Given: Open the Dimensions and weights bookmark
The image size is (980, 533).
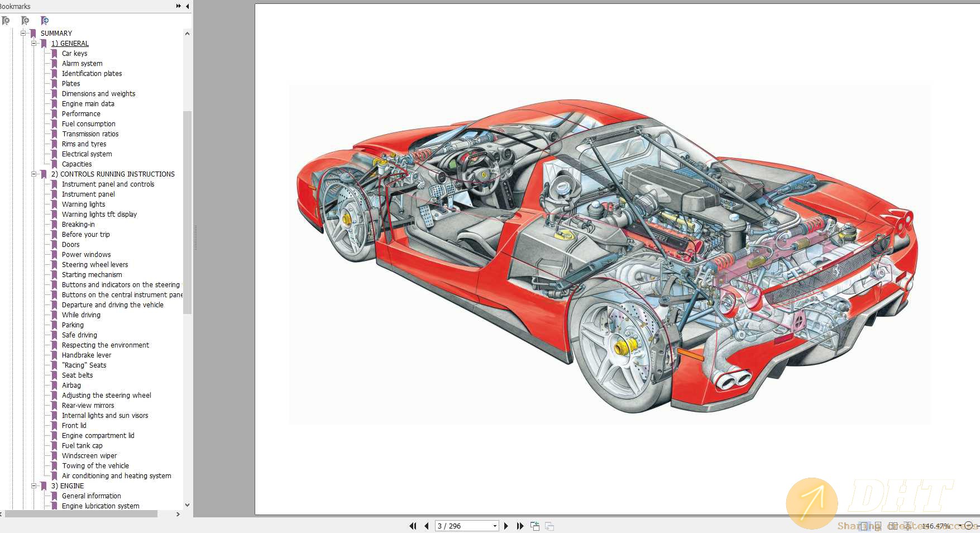Looking at the screenshot, I should coord(98,93).
